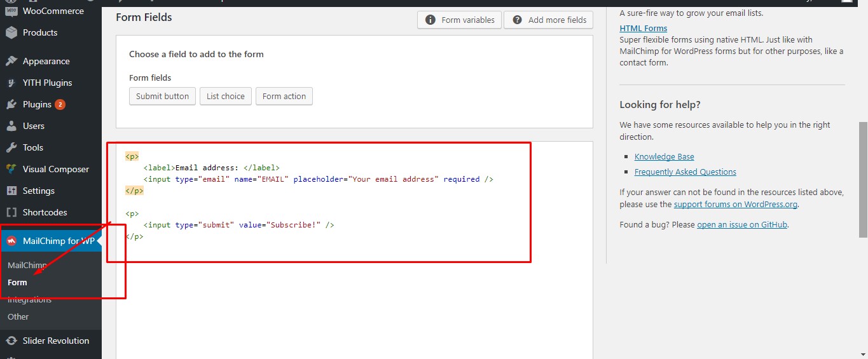This screenshot has height=359, width=868.
Task: Add a Submit button field
Action: coord(162,97)
